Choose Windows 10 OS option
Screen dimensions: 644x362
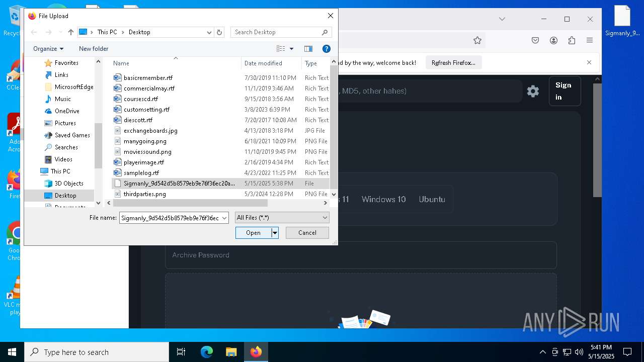coord(383,199)
